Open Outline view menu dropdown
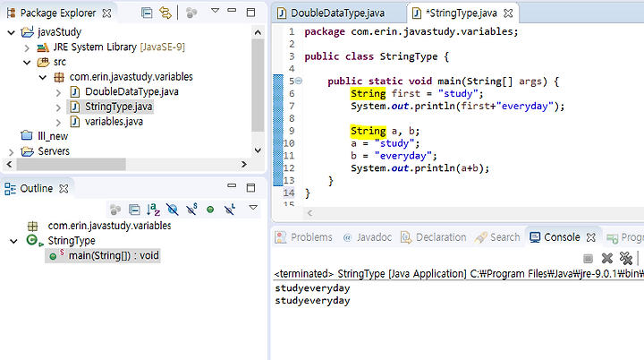The width and height of the screenshot is (644, 360). 253,208
